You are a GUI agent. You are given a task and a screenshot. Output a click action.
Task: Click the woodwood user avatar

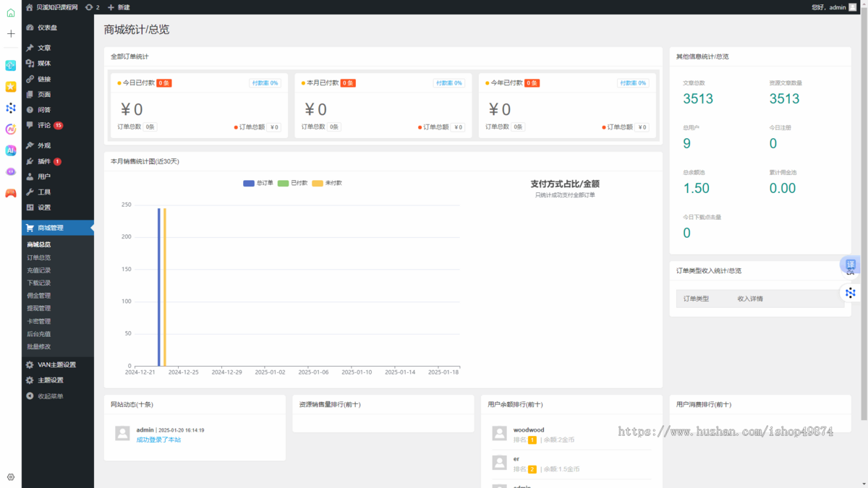[x=499, y=433]
